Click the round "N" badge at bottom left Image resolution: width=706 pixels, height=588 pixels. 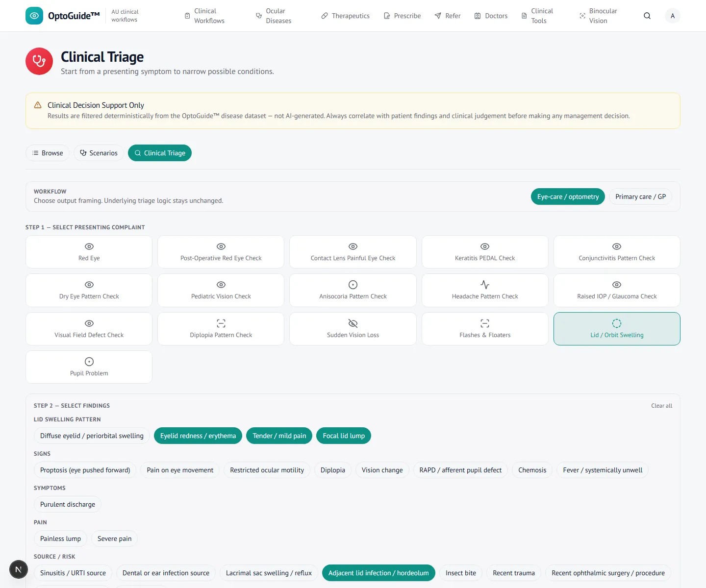click(x=19, y=569)
